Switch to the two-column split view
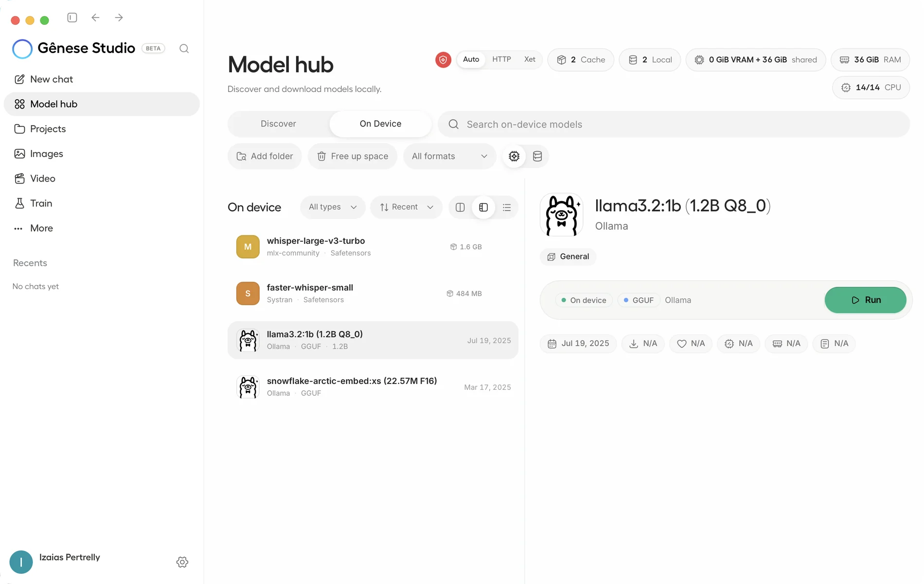This screenshot has width=924, height=584. click(x=460, y=207)
